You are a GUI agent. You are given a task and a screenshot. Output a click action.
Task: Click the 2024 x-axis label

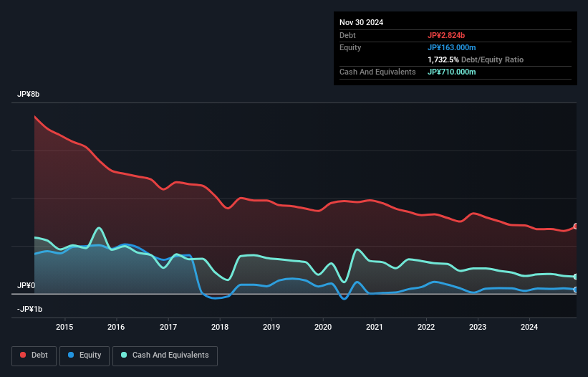pyautogui.click(x=529, y=327)
